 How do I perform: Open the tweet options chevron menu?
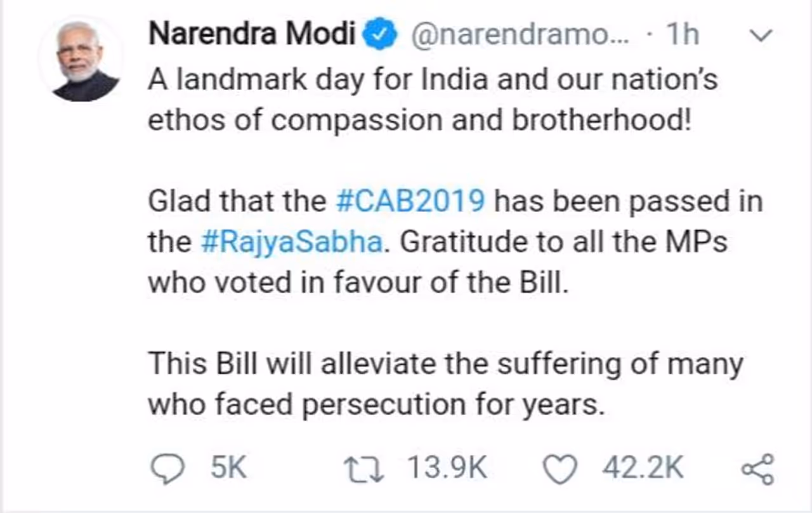(x=760, y=36)
